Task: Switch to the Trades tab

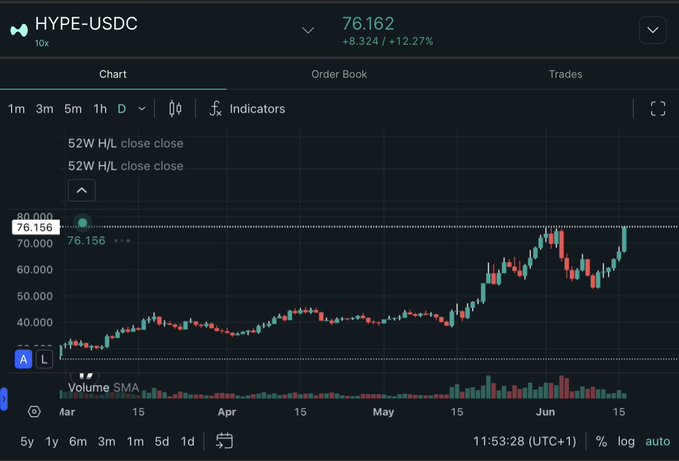Action: pos(566,74)
